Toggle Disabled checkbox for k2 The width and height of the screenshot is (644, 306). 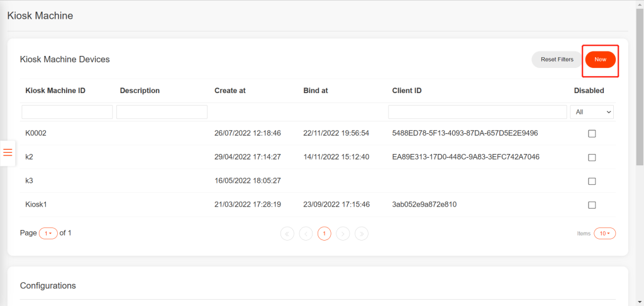pyautogui.click(x=592, y=157)
